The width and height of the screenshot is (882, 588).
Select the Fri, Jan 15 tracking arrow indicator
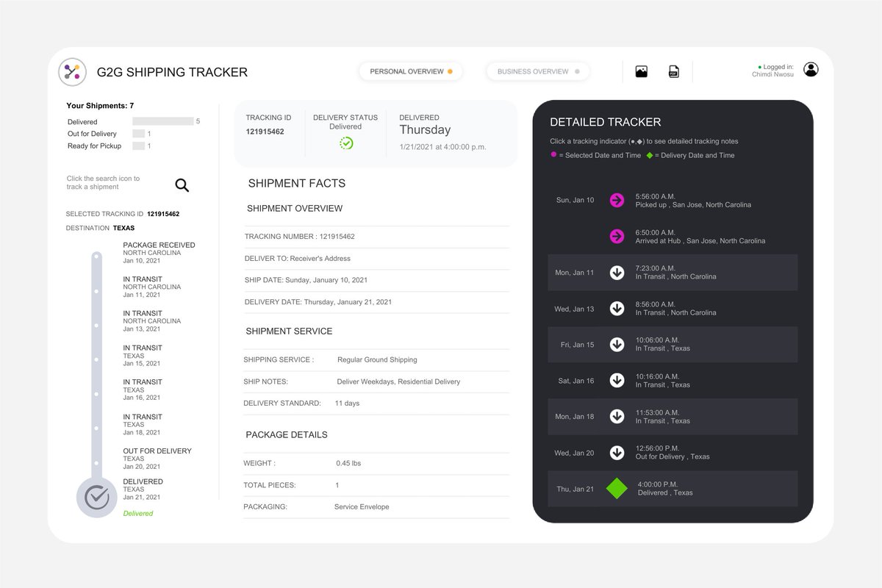(617, 344)
